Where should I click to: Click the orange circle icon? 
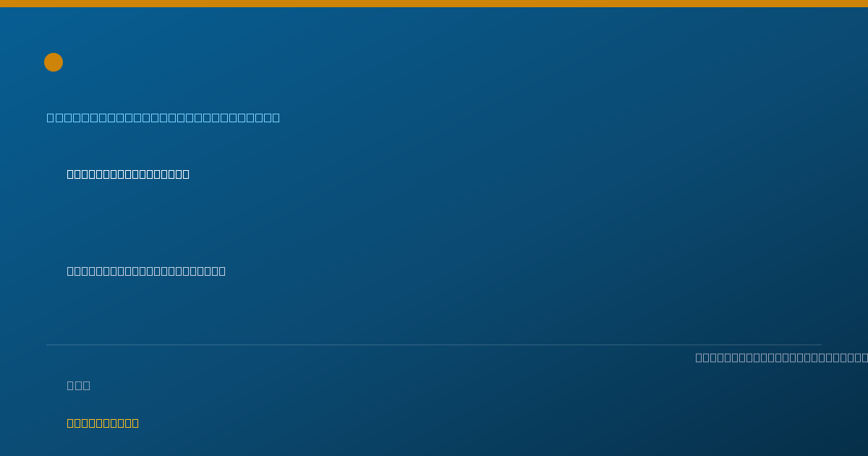point(54,62)
